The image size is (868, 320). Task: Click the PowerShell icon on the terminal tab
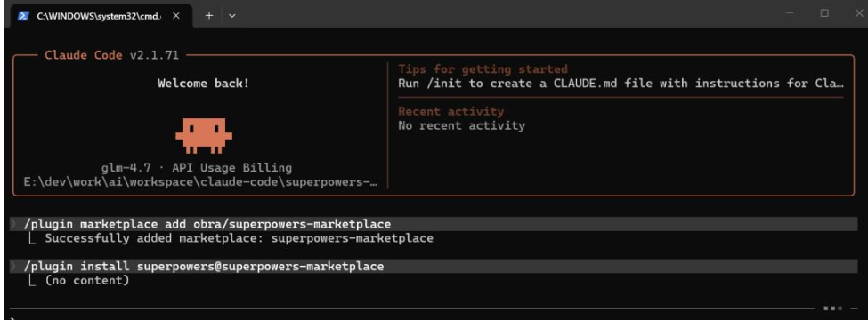click(23, 16)
